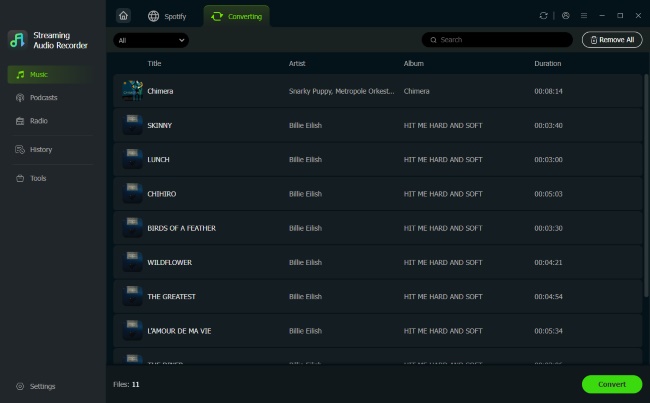Click the LUNCH track thumbnail

[133, 160]
